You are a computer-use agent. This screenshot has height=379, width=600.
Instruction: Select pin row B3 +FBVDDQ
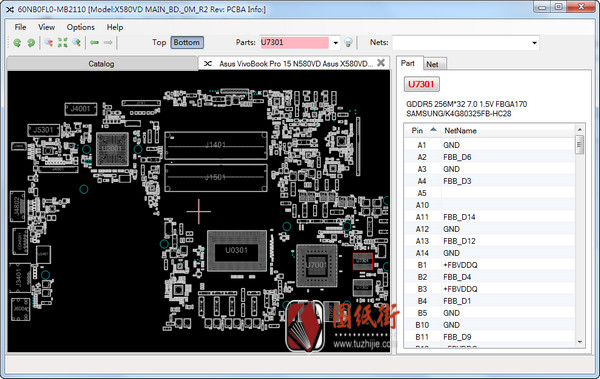tap(490, 289)
